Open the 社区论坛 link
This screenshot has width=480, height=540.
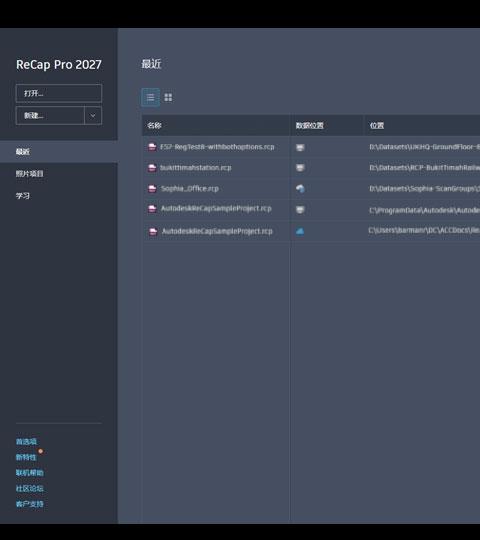click(30, 488)
